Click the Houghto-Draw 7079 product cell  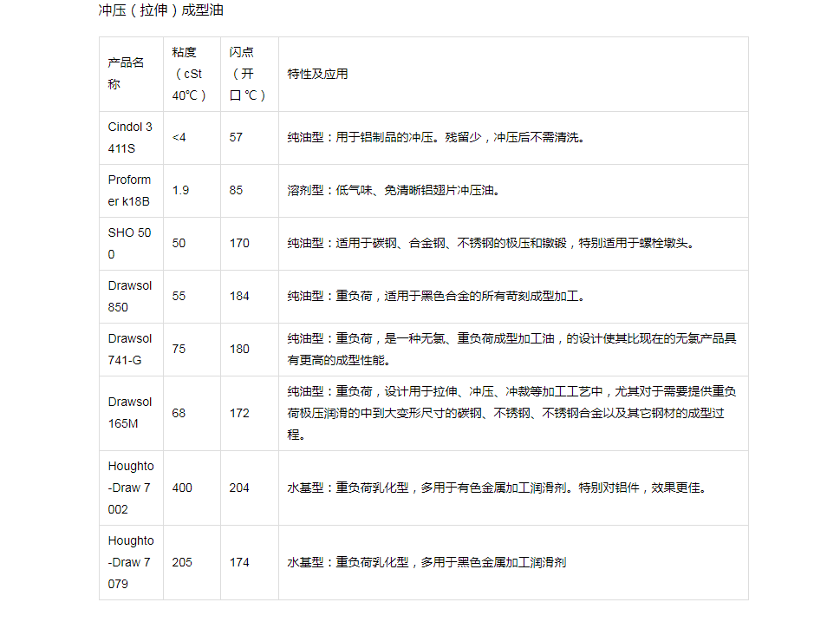click(130, 562)
